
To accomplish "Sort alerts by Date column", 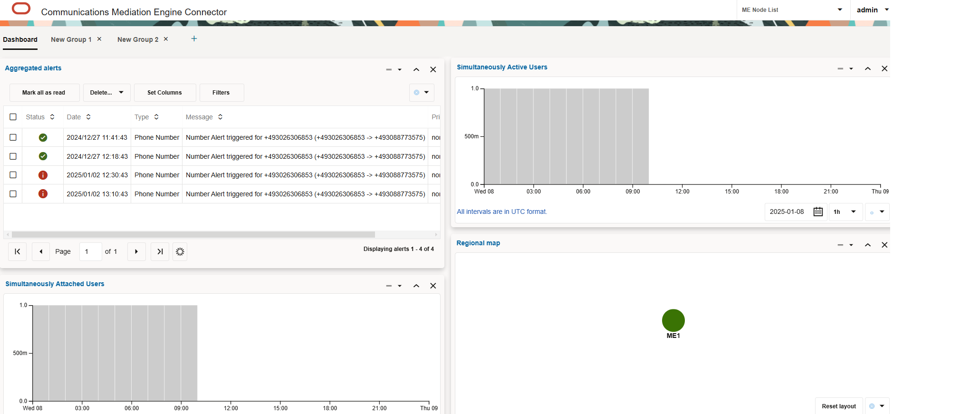I will (88, 117).
